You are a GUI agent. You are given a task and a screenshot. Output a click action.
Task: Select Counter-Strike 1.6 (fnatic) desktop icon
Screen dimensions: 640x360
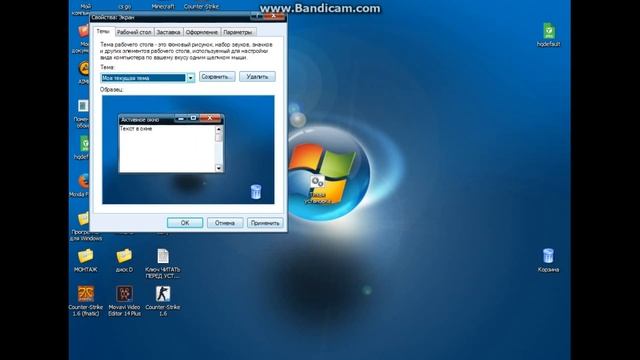85,301
